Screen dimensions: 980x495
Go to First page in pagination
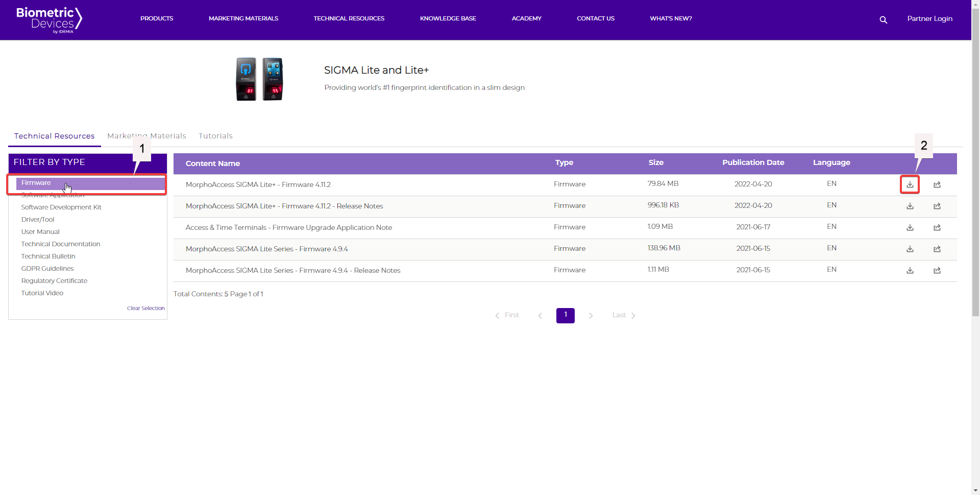[507, 315]
